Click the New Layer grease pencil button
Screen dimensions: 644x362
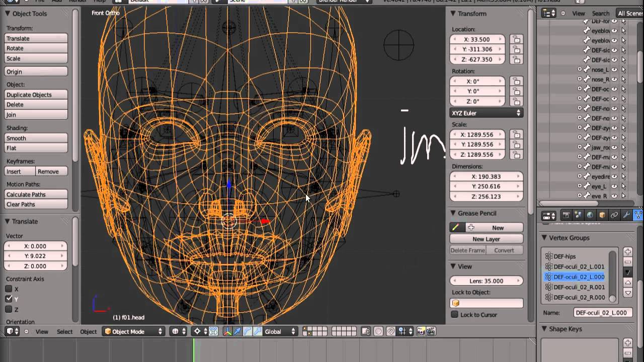(486, 239)
